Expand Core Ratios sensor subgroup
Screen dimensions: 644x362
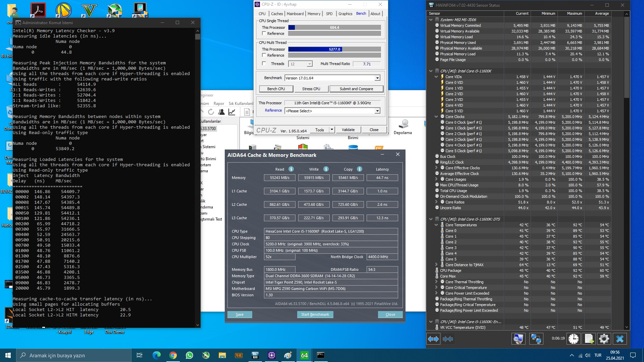(436, 202)
